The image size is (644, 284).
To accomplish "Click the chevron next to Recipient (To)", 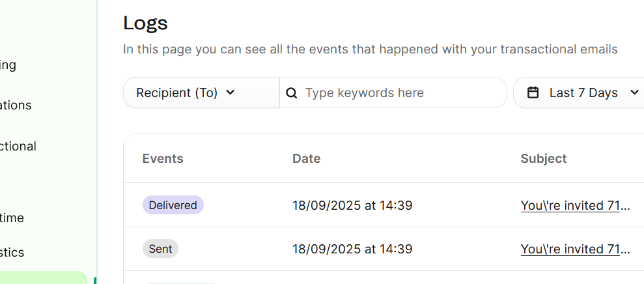I will tap(230, 92).
